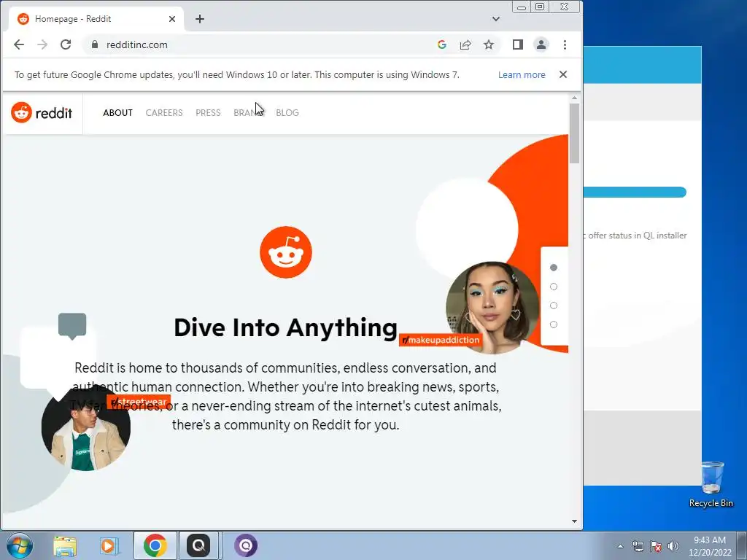The image size is (747, 560).
Task: Open a new tab with the plus button
Action: 200,19
